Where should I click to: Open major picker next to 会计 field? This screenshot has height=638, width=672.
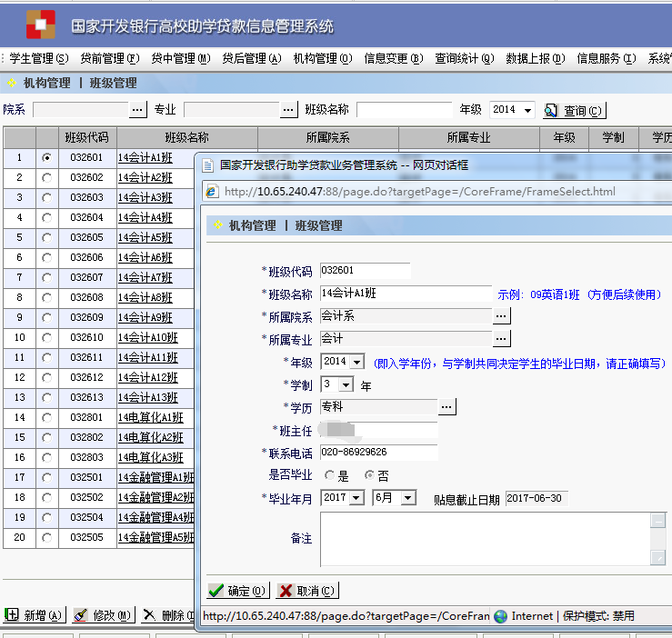[502, 338]
